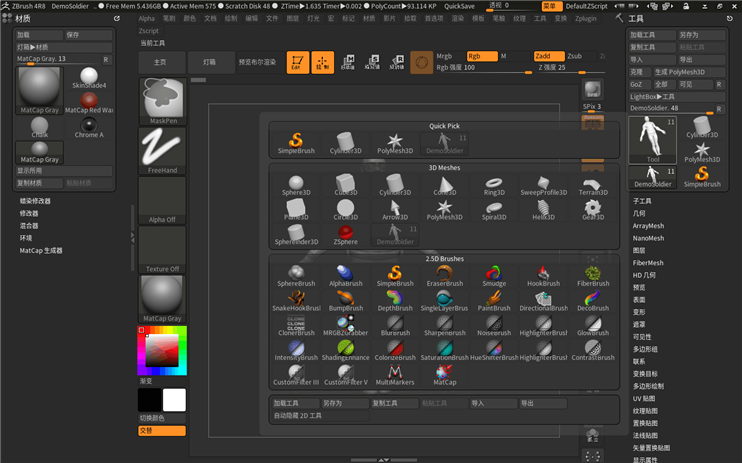Expand the 几何 section
This screenshot has width=742, height=463.
coord(639,214)
